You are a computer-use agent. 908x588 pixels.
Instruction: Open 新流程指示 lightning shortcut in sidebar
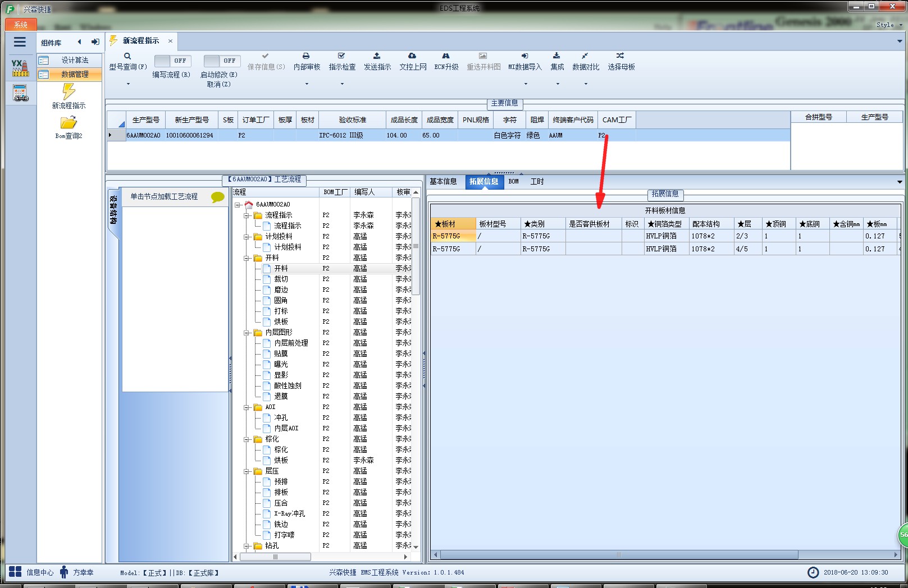69,91
